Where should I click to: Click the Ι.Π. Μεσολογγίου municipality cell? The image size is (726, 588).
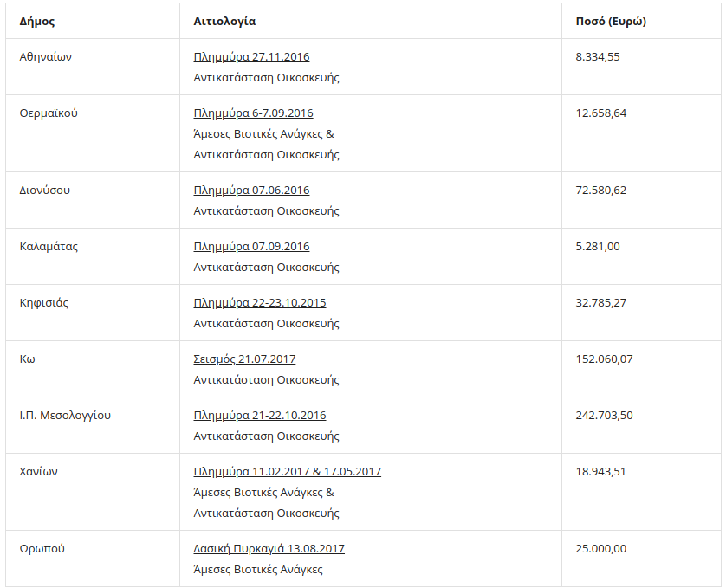65,416
